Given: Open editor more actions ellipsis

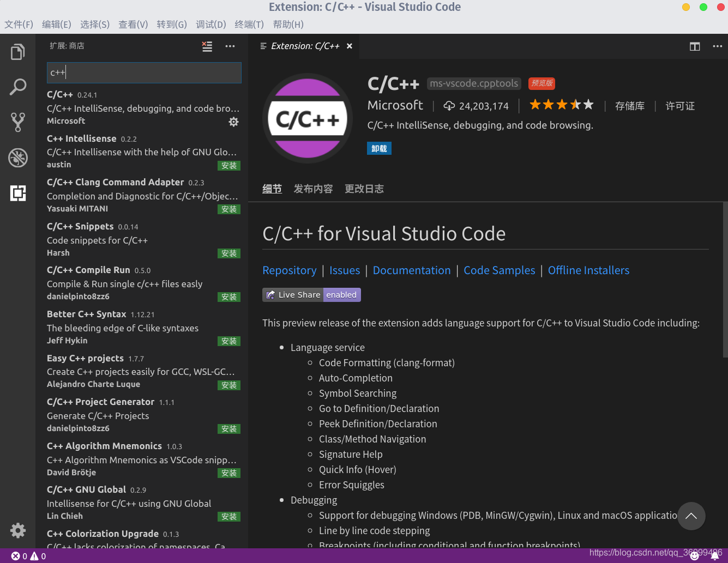Looking at the screenshot, I should [x=717, y=46].
